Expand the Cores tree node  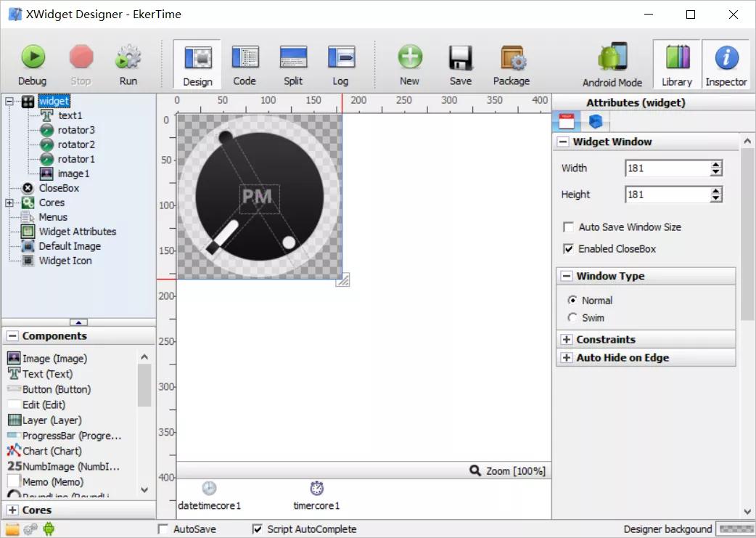point(9,203)
